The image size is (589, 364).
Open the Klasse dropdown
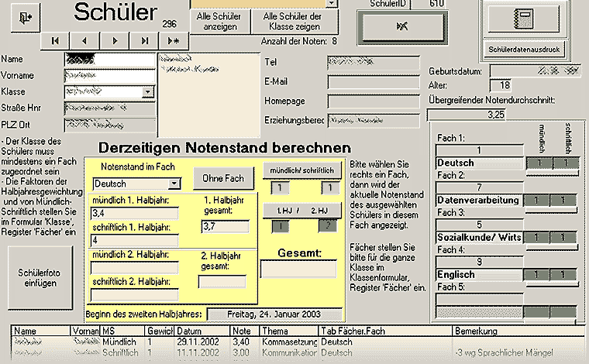click(x=147, y=92)
